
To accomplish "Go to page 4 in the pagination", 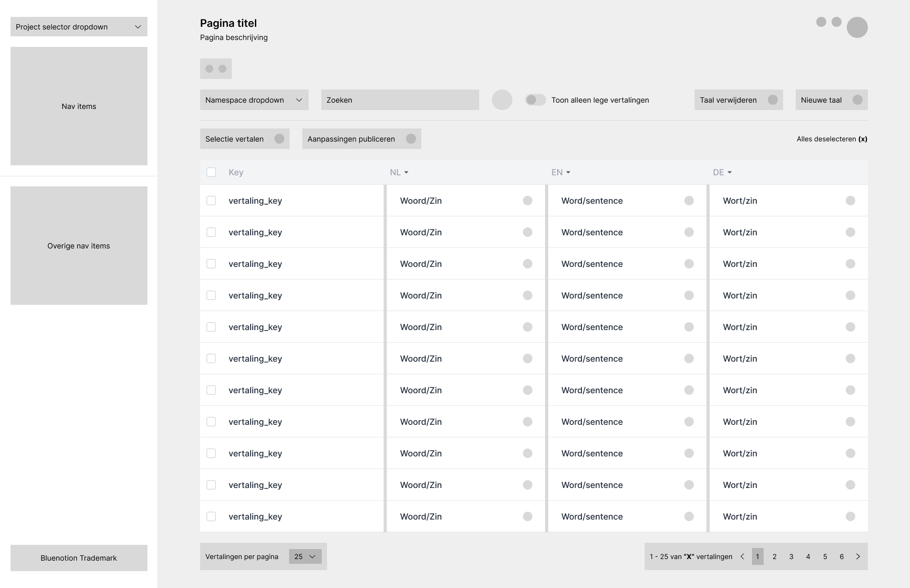I will pos(808,556).
